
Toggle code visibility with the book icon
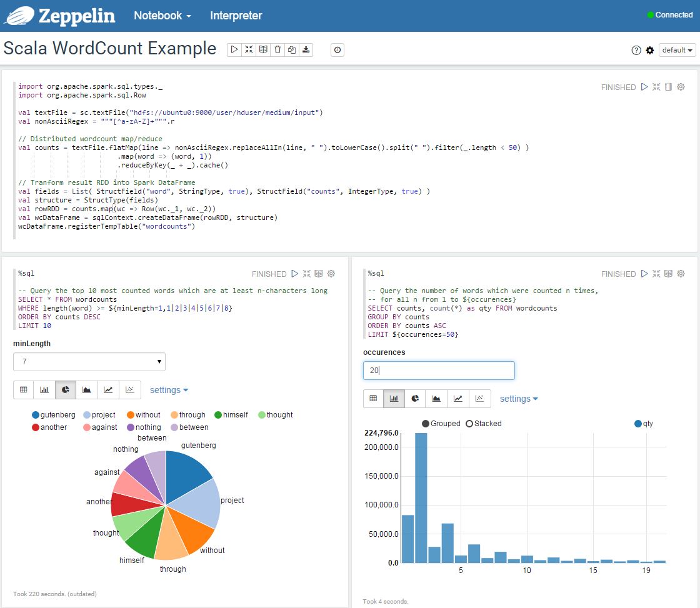click(262, 49)
